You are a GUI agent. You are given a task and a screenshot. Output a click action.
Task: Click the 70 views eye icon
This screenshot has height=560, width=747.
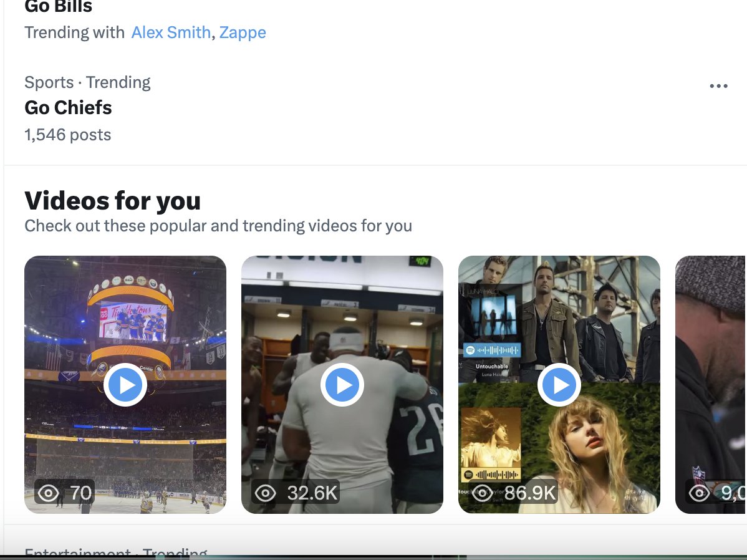click(49, 493)
